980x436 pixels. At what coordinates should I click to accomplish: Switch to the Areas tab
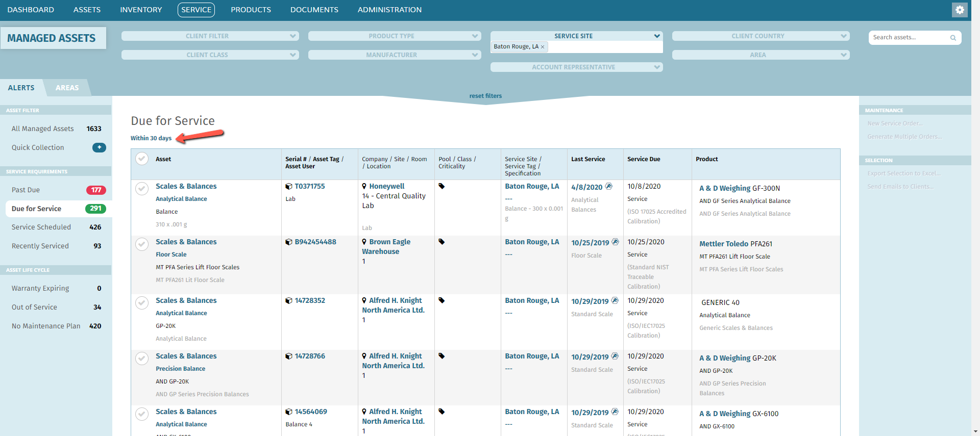pyautogui.click(x=67, y=88)
